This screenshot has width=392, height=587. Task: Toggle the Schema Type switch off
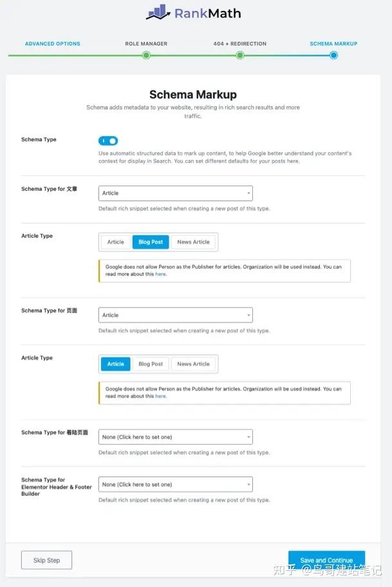(108, 140)
